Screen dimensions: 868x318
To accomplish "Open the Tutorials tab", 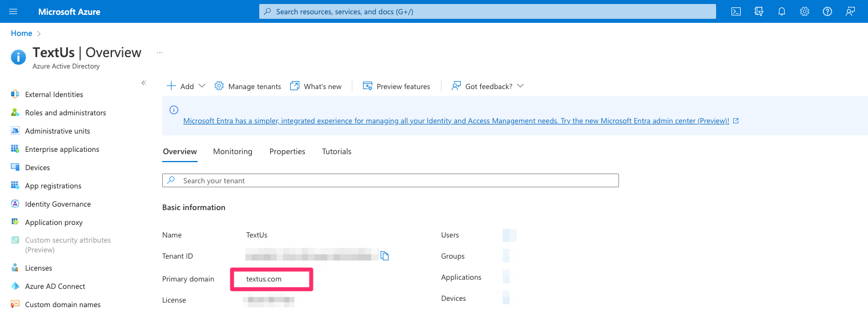I will [x=336, y=151].
